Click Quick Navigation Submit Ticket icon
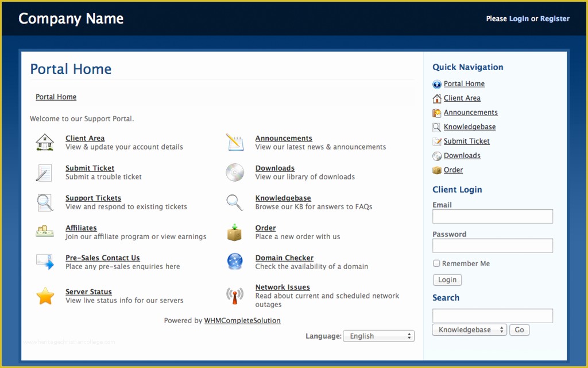This screenshot has height=368, width=588. point(437,141)
